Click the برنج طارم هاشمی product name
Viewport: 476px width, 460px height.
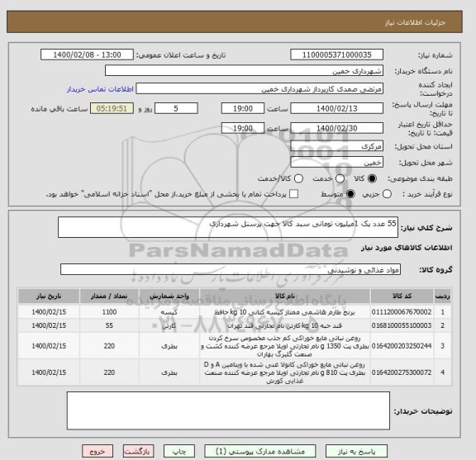point(285,312)
